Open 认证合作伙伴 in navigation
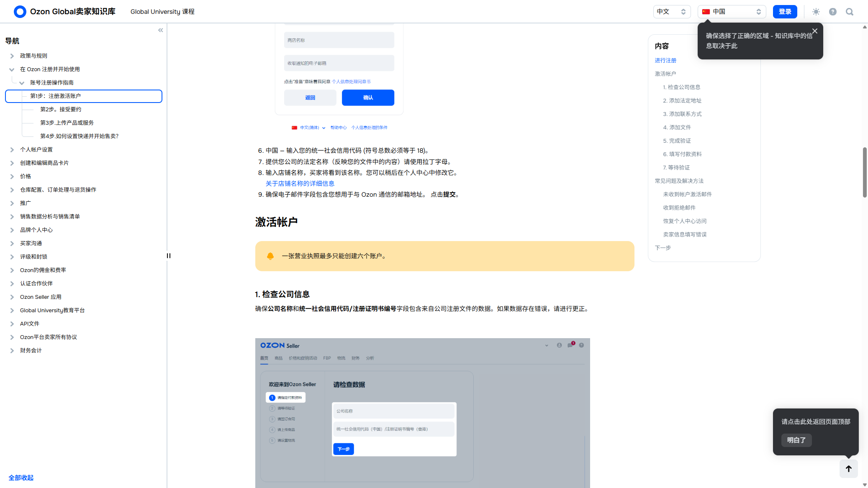 point(36,283)
